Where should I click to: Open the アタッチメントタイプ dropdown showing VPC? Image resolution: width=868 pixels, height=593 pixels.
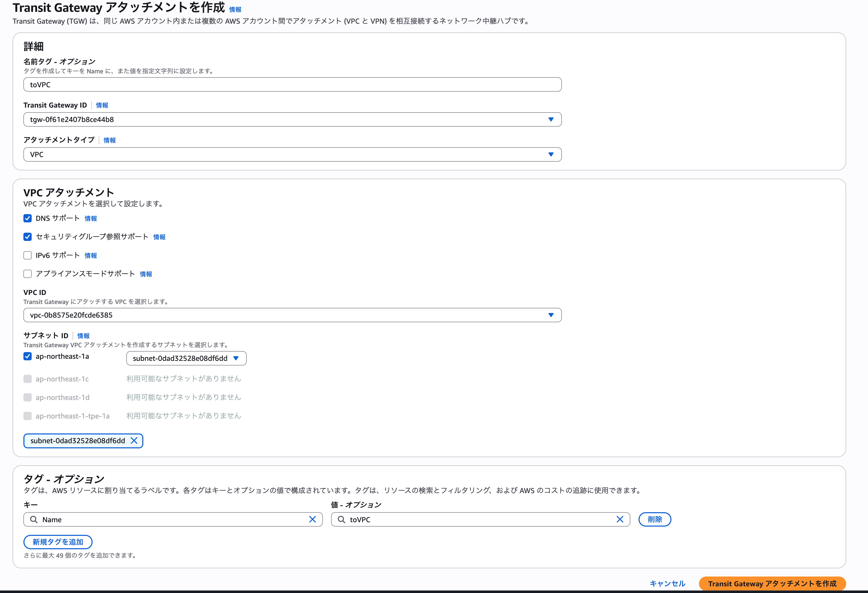pyautogui.click(x=293, y=154)
